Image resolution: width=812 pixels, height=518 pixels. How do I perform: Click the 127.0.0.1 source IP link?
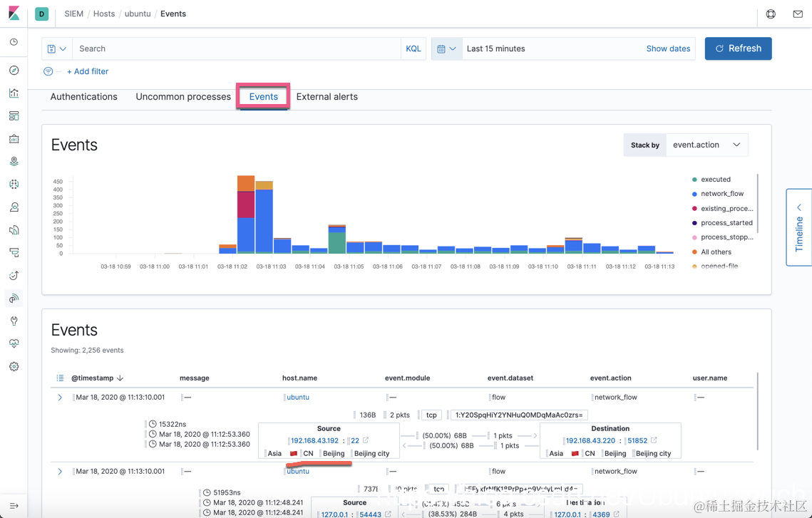coord(336,514)
